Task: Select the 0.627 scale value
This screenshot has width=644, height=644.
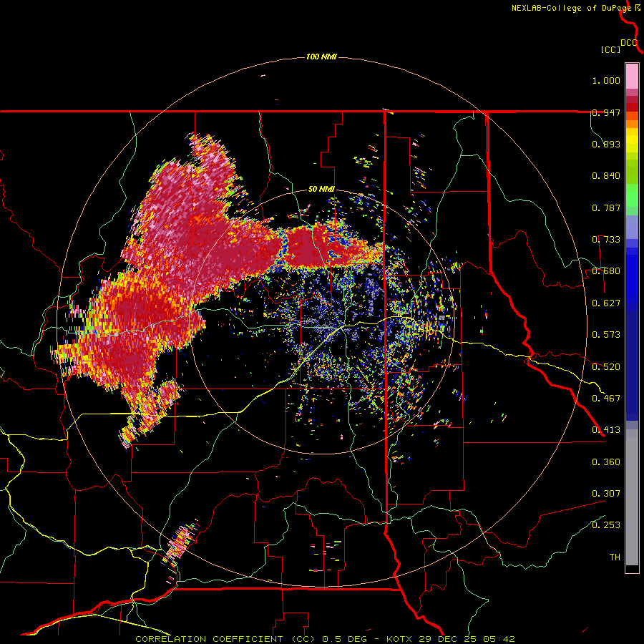Action: point(606,303)
